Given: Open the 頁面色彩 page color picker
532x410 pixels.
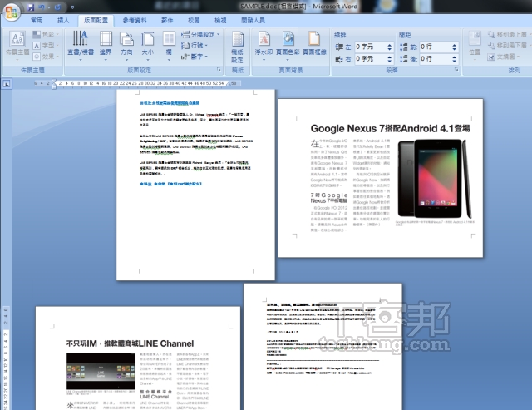Looking at the screenshot, I should pos(288,46).
